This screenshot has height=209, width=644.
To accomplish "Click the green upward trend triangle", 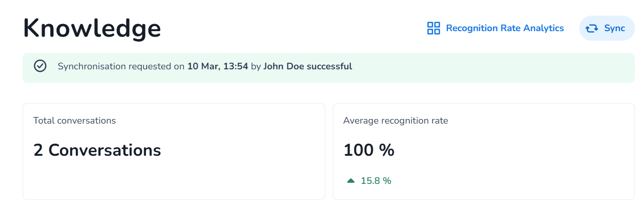I will pos(351,181).
